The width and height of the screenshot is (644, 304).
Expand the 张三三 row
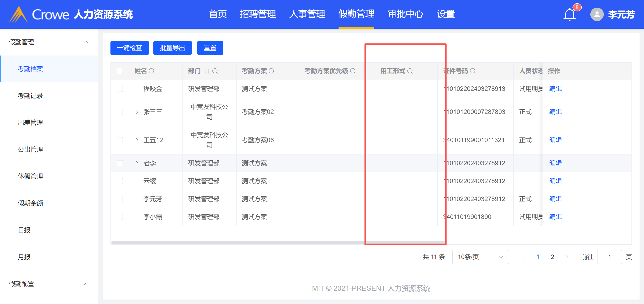[x=137, y=112]
